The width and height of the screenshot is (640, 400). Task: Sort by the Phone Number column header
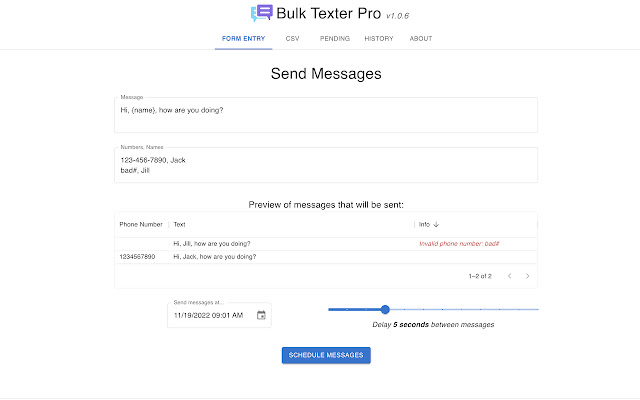[141, 224]
